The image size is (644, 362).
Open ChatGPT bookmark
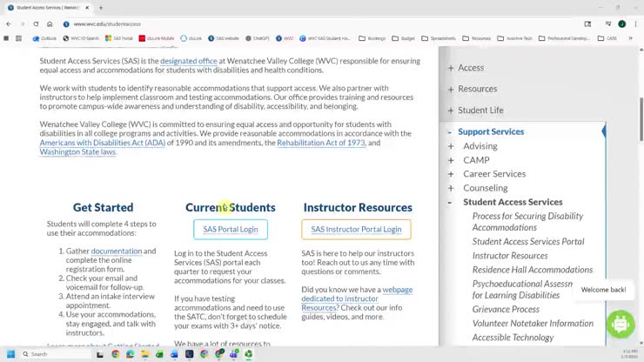[257, 38]
